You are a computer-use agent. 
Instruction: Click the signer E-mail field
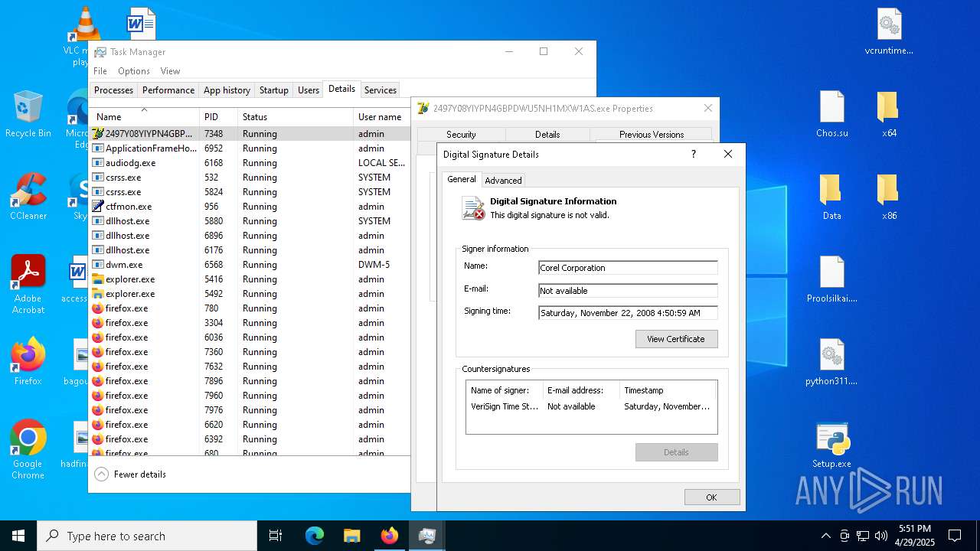click(628, 291)
